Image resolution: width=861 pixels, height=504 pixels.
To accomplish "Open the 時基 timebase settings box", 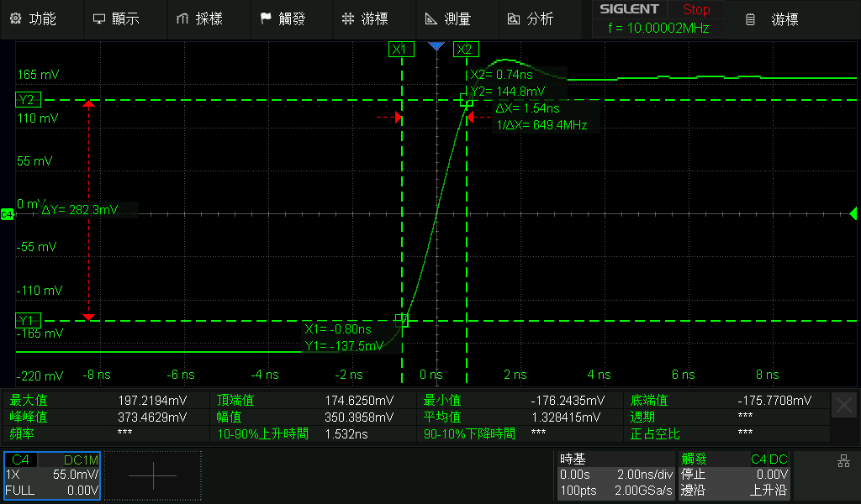I will tap(616, 475).
